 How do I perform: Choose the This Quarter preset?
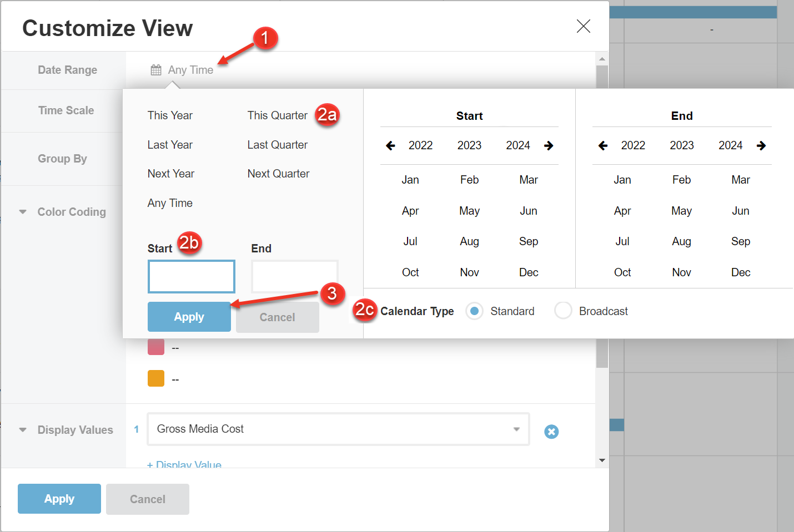(x=278, y=115)
